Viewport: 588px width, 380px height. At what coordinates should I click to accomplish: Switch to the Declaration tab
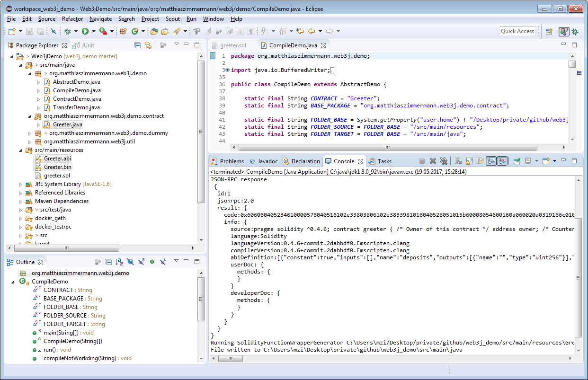301,161
